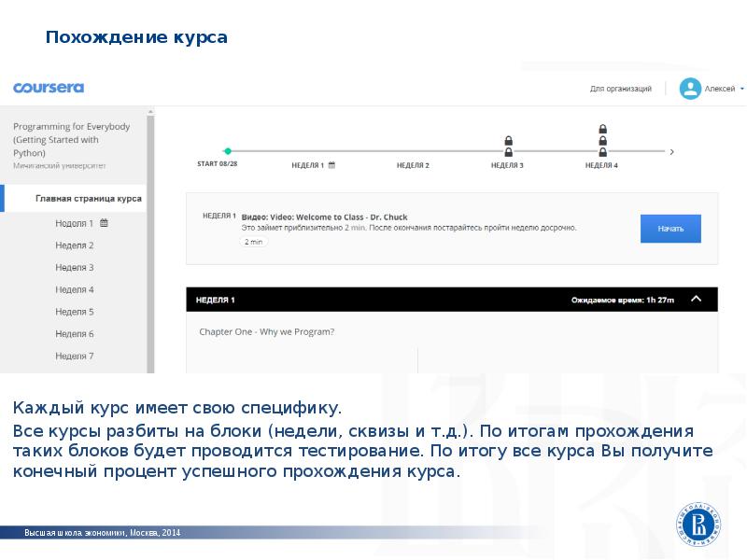Click calendar icon next to timeline Неделя 1

tap(331, 165)
